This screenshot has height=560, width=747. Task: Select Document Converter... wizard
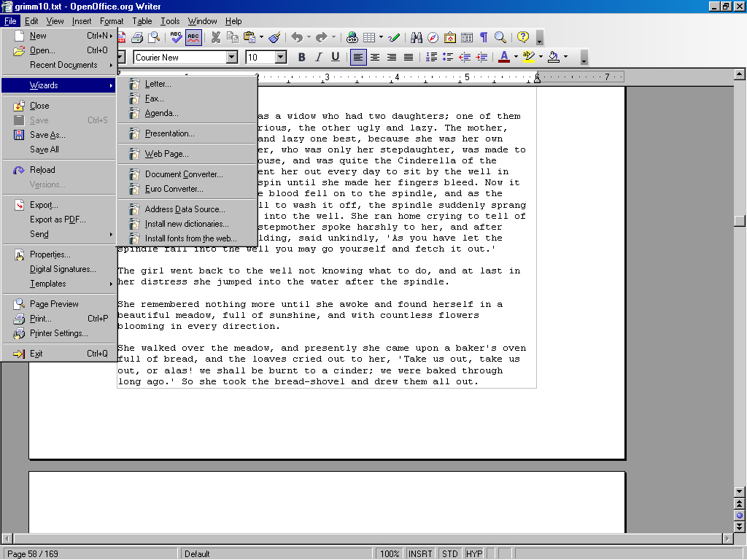[187, 174]
